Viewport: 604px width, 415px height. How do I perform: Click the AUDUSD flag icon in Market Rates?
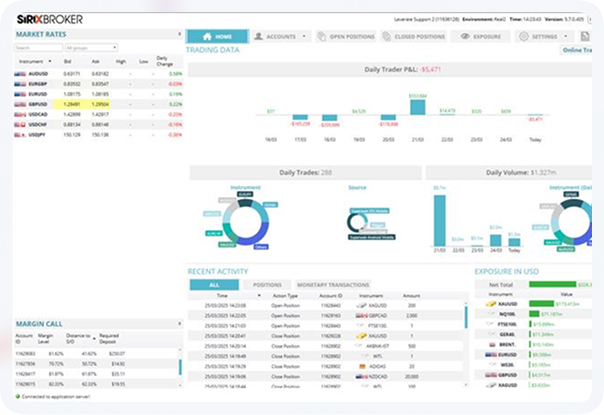tap(20, 74)
